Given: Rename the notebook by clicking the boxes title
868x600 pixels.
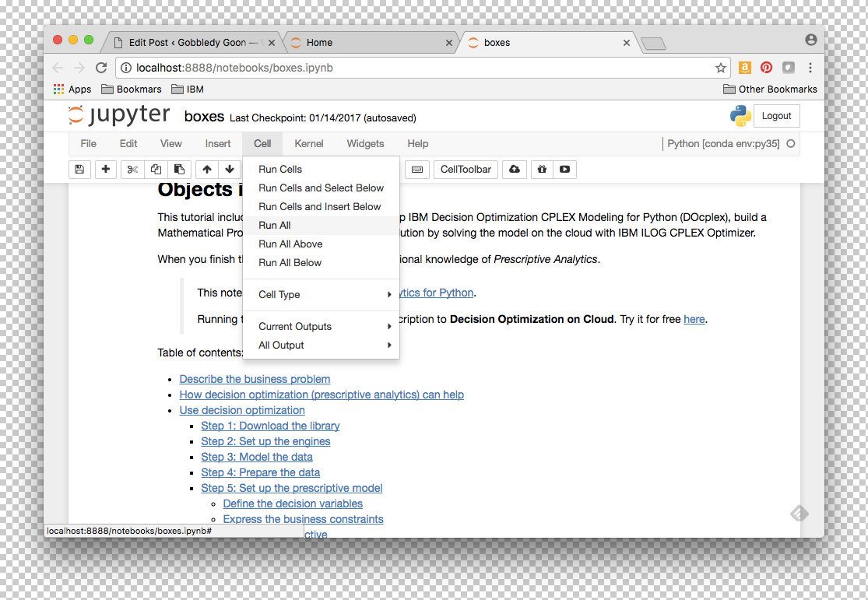Looking at the screenshot, I should click(204, 117).
